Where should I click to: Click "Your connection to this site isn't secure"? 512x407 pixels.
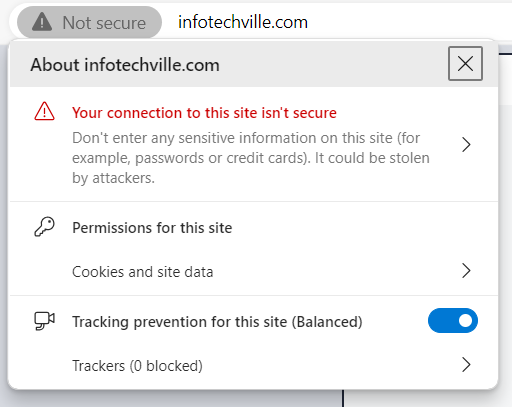point(204,113)
